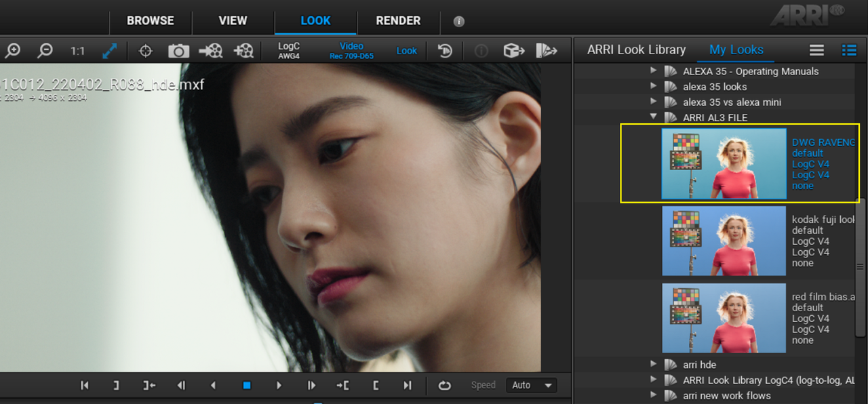The width and height of the screenshot is (868, 404).
Task: Collapse the ARRI AL3 FILE folder
Action: pos(654,117)
